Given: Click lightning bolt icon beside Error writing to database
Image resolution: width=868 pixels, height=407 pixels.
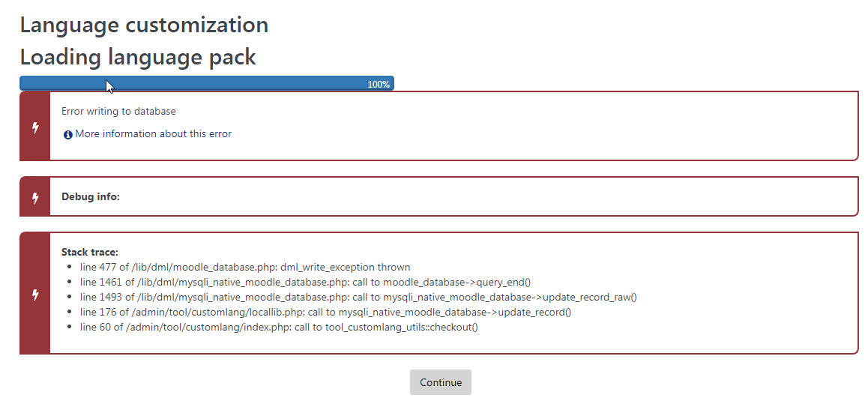Looking at the screenshot, I should pyautogui.click(x=35, y=127).
